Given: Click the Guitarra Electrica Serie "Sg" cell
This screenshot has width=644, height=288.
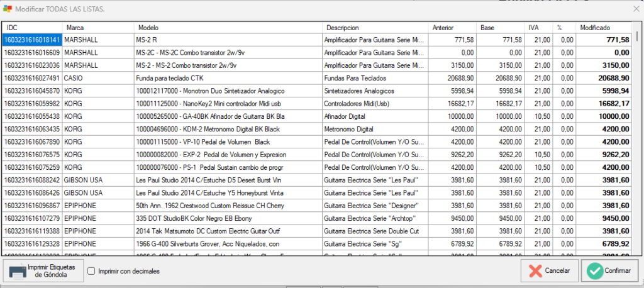Looking at the screenshot, I should [x=375, y=243].
